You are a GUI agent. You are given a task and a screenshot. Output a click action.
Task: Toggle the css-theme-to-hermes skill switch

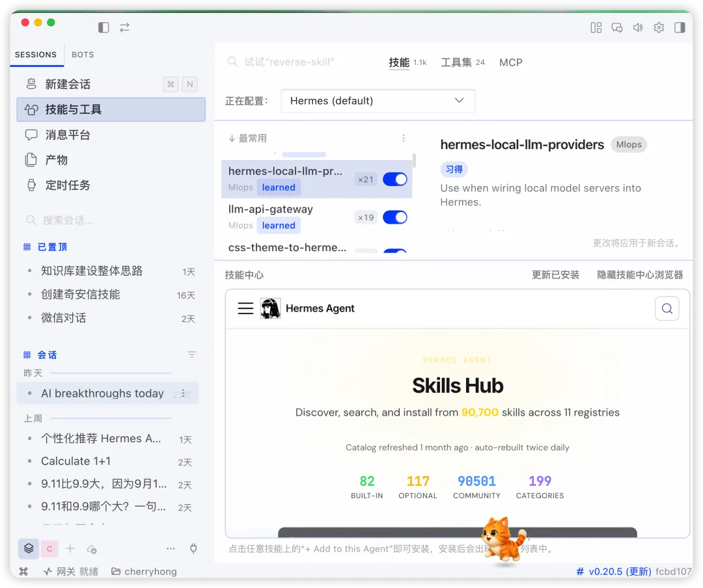pos(395,251)
